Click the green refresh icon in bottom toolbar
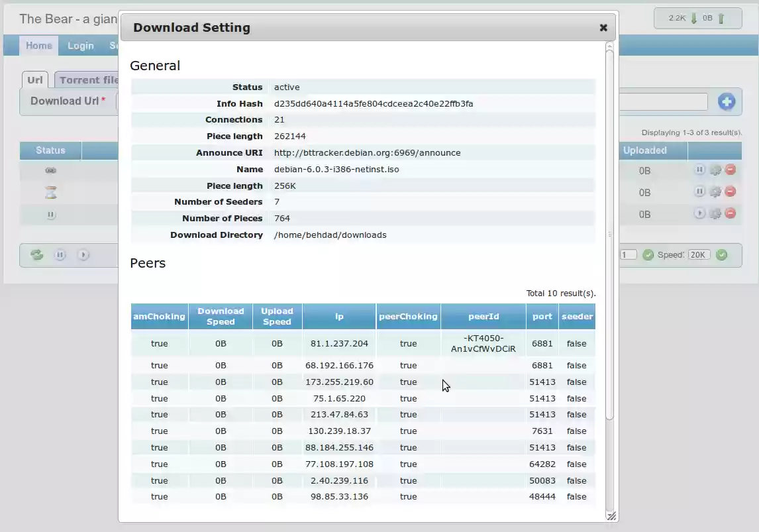 coord(36,254)
